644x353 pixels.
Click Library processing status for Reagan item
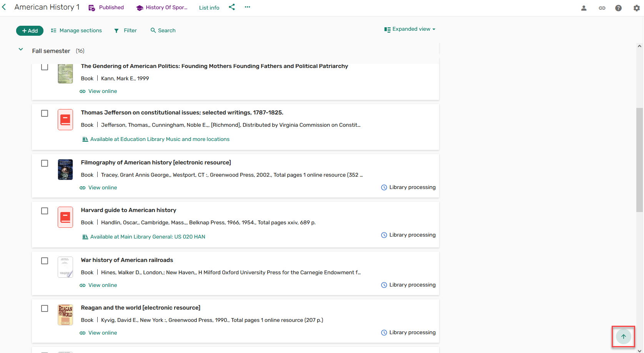tap(408, 333)
